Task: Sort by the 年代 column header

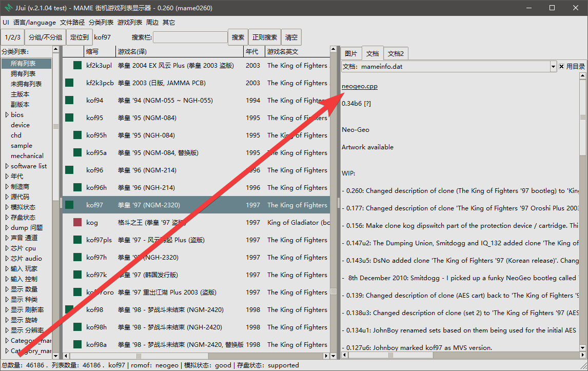Action: click(254, 51)
